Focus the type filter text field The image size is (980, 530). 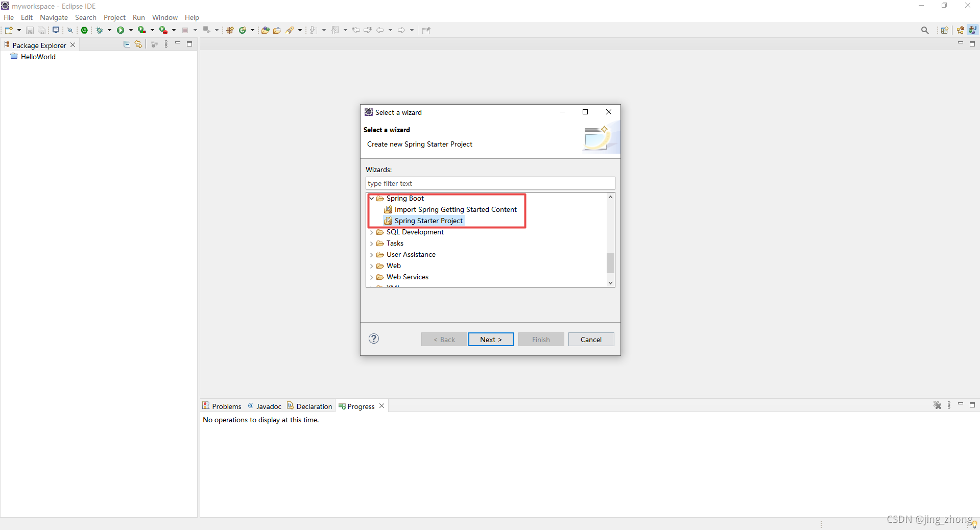490,183
